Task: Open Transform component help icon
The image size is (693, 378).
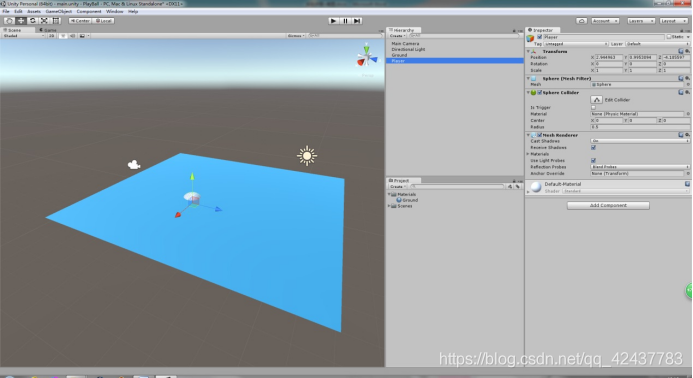Action: pos(681,51)
